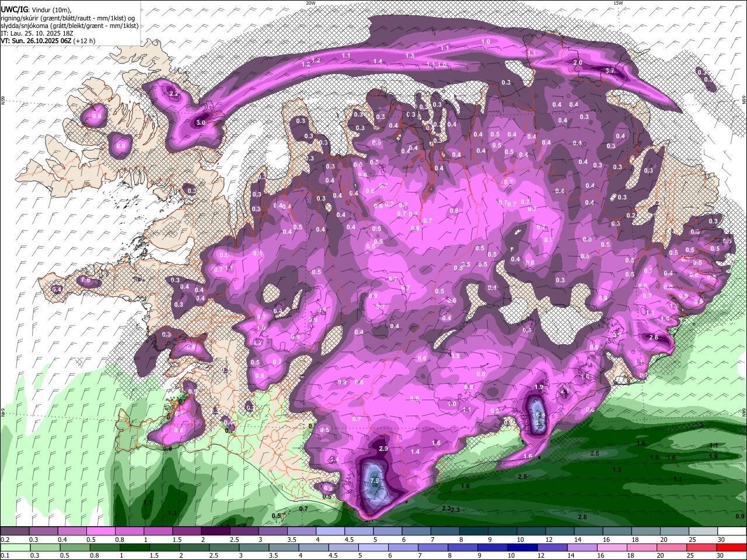
Task: Click the 2.6 value in the rain area
Action: pyautogui.click(x=582, y=517)
